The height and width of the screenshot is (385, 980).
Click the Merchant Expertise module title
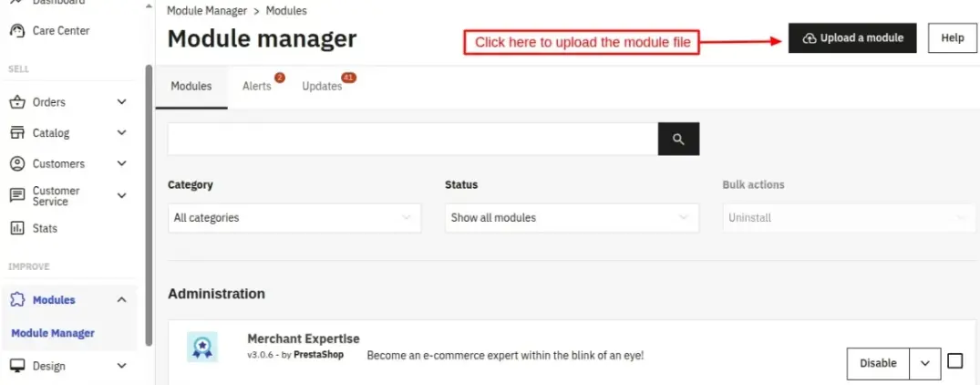click(x=304, y=338)
